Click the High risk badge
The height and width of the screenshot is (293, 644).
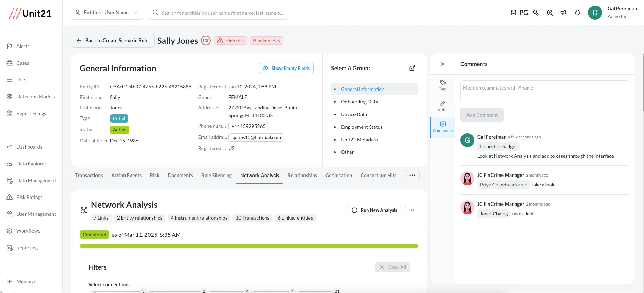pyautogui.click(x=230, y=41)
